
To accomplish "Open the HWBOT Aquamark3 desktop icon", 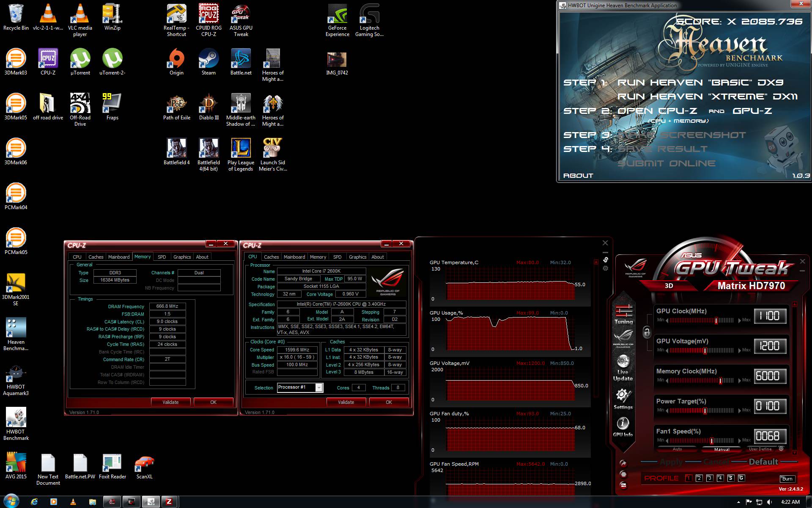I will (x=16, y=380).
